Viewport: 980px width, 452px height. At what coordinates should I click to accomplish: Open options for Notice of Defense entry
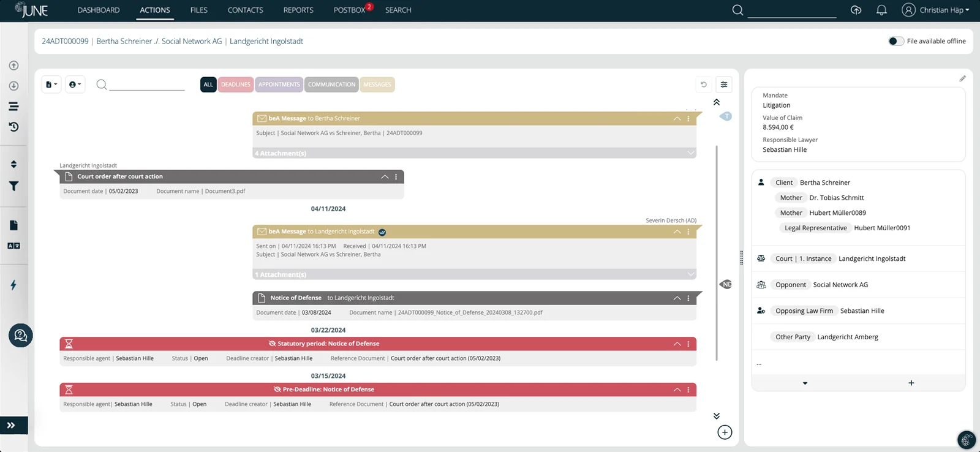688,298
